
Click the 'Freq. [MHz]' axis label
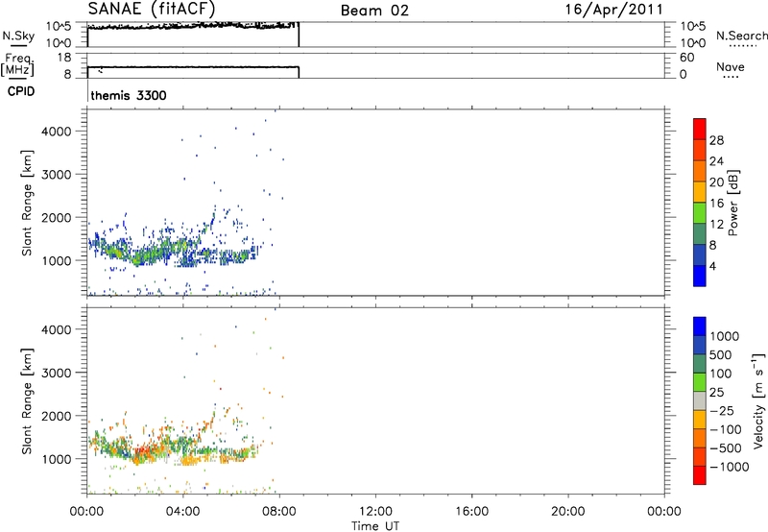pyautogui.click(x=17, y=65)
